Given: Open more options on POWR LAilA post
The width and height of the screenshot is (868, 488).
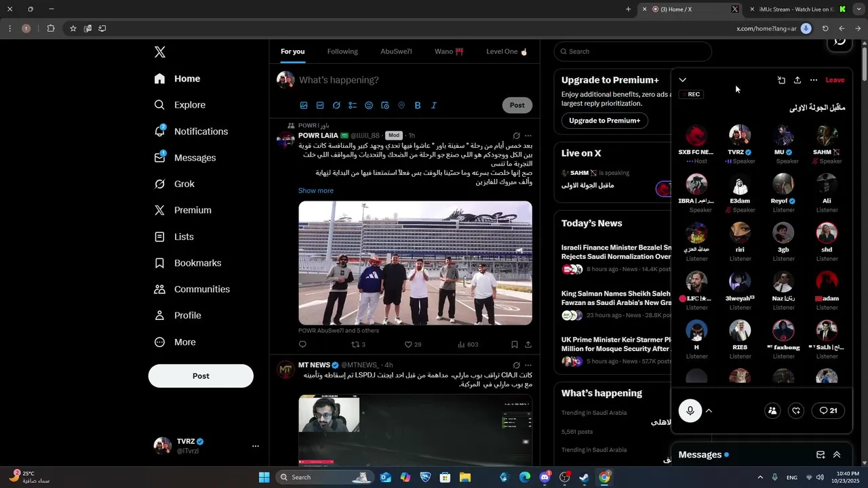Looking at the screenshot, I should (x=528, y=136).
